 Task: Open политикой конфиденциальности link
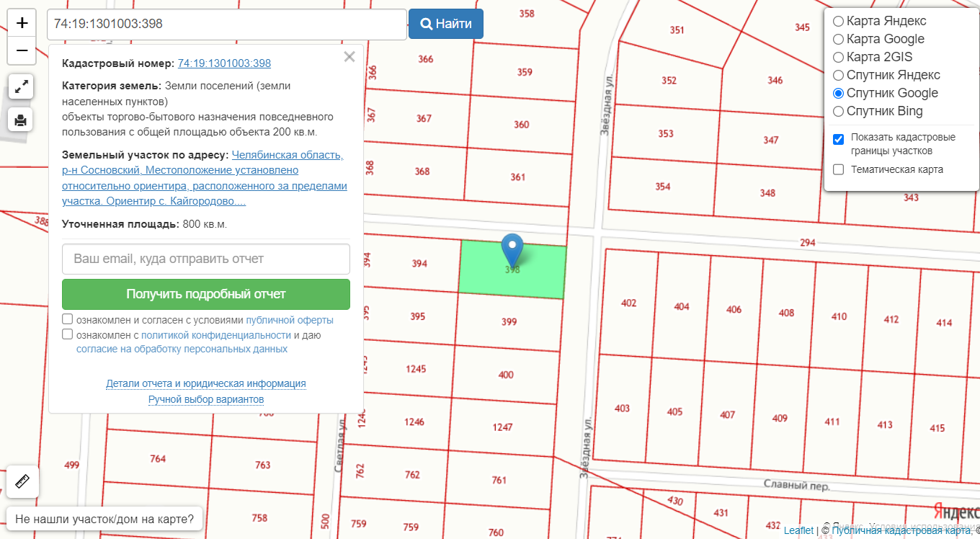pyautogui.click(x=216, y=335)
